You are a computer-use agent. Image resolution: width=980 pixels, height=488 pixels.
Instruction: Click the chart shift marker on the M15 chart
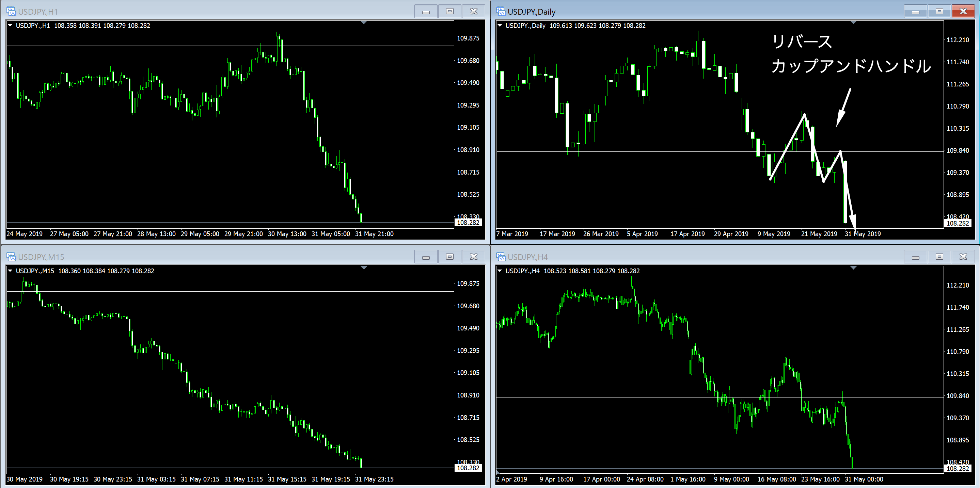click(x=364, y=268)
